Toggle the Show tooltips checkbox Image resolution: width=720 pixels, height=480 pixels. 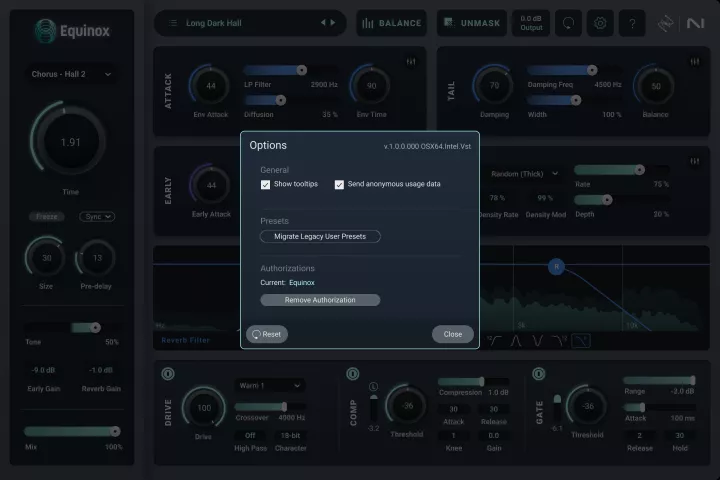click(x=265, y=185)
